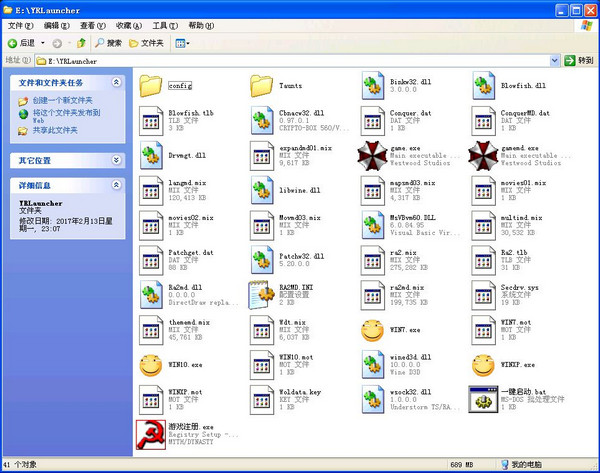
Task: Select the gamemd.exe umbrella icon
Action: coord(483,155)
